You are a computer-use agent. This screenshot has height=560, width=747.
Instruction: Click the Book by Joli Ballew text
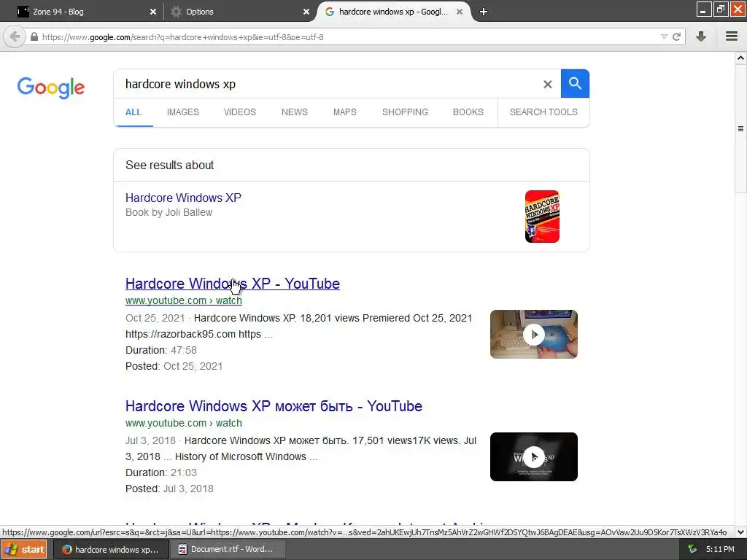[x=169, y=212]
